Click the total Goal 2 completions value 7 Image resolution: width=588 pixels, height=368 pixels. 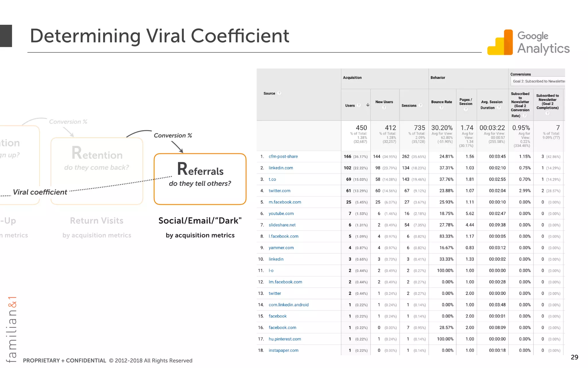click(x=558, y=128)
